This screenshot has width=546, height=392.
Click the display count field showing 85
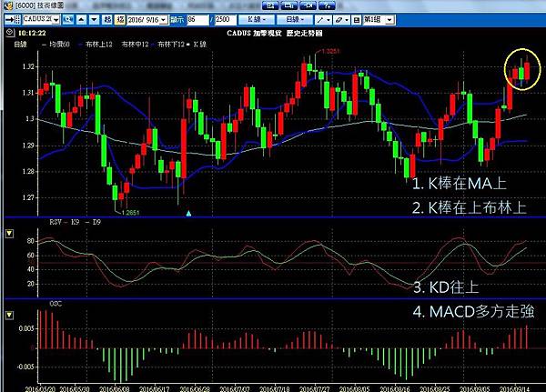pyautogui.click(x=197, y=19)
